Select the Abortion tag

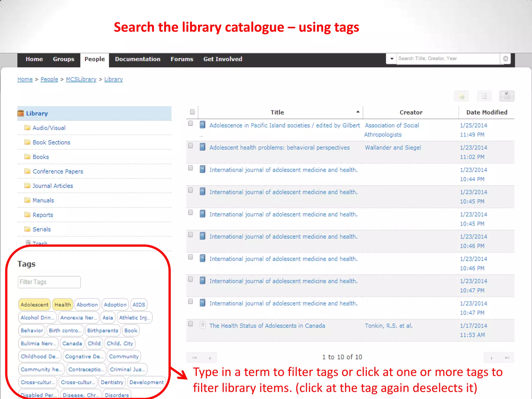87,305
